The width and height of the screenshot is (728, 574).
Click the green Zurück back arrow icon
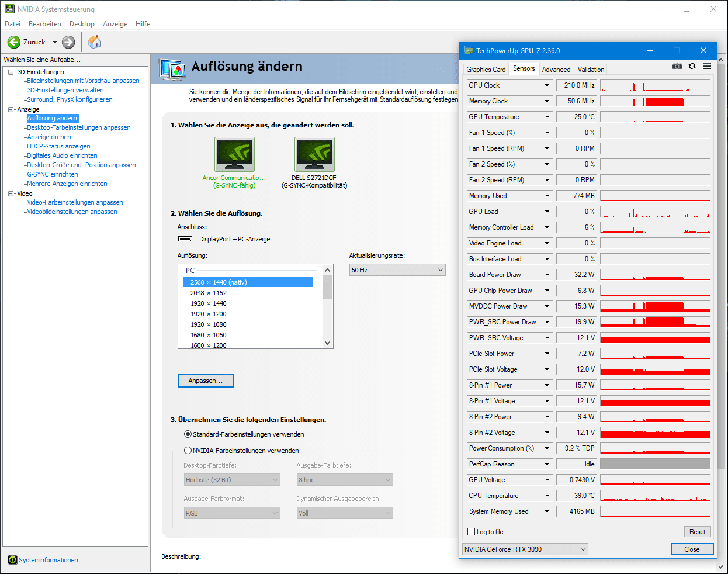point(13,42)
